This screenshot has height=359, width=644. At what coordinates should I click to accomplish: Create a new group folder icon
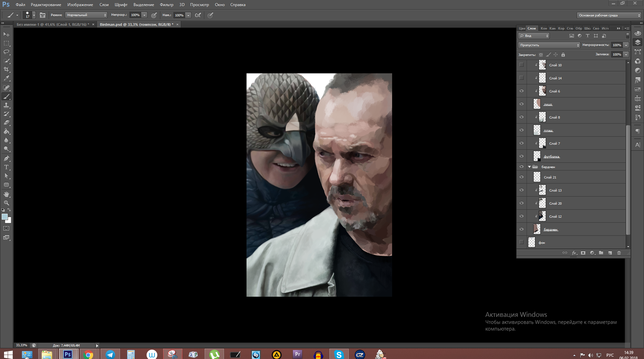coord(601,253)
